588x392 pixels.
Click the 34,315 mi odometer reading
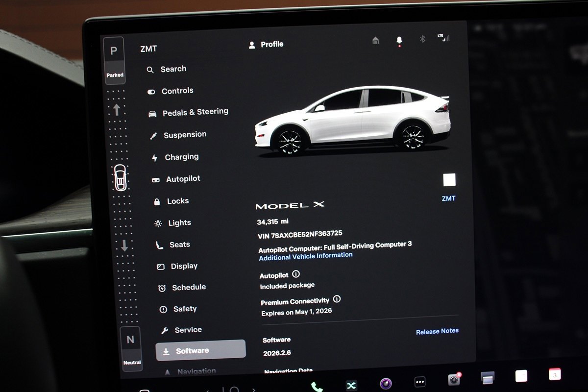click(x=273, y=222)
